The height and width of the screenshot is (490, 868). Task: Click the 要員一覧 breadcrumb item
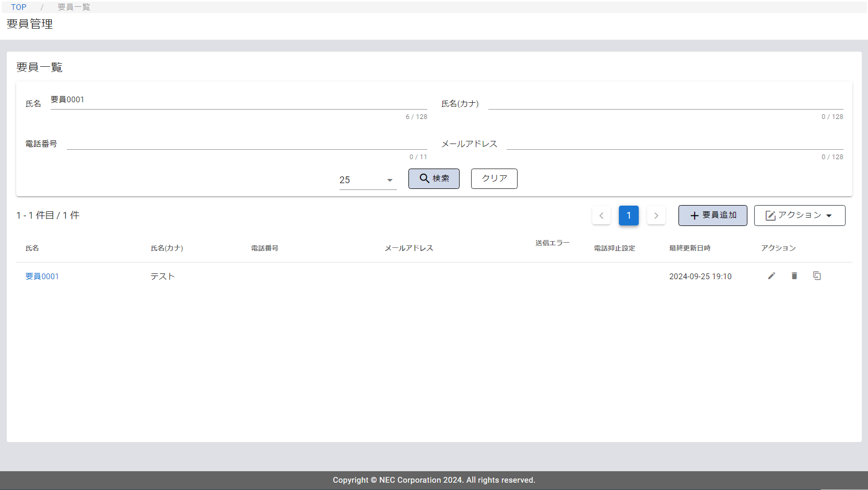(x=74, y=7)
